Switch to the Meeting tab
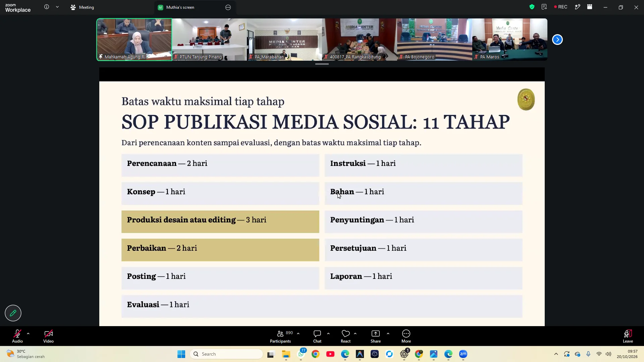The height and width of the screenshot is (362, 644). [x=82, y=7]
